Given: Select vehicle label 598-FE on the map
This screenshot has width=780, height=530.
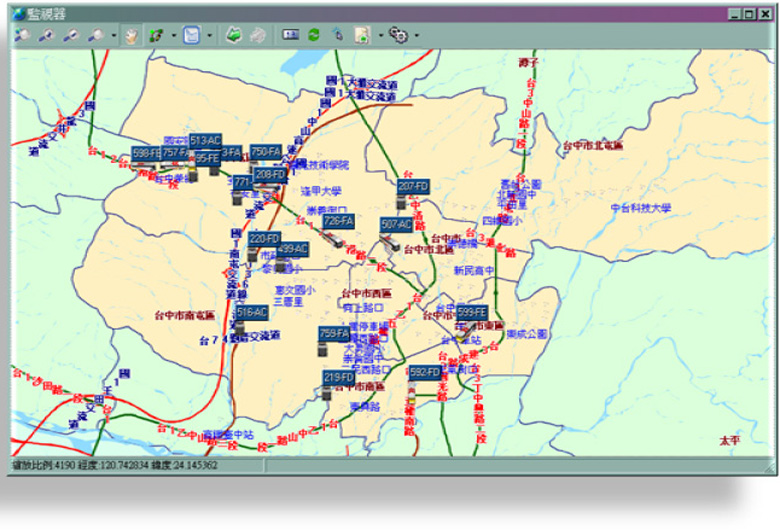Looking at the screenshot, I should [x=146, y=153].
